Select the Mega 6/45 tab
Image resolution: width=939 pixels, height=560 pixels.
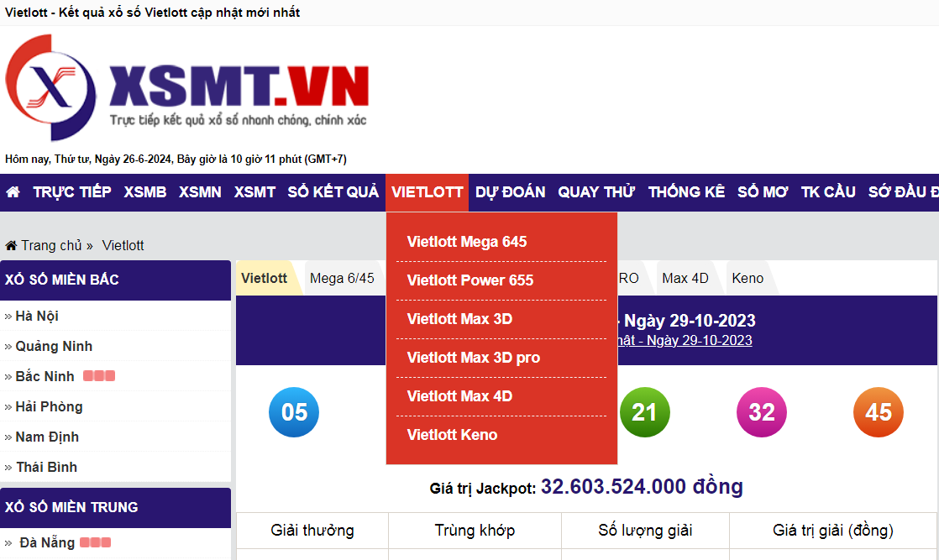[344, 278]
